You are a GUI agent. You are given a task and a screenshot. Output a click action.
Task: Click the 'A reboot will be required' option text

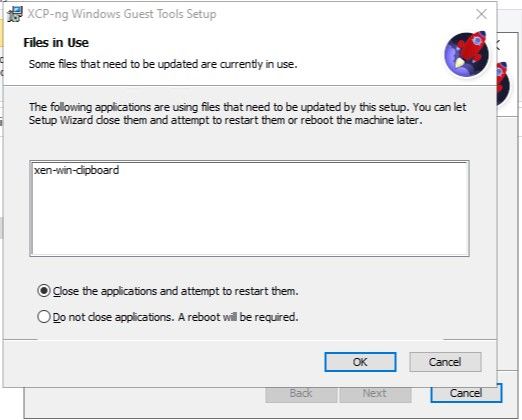pyautogui.click(x=238, y=317)
